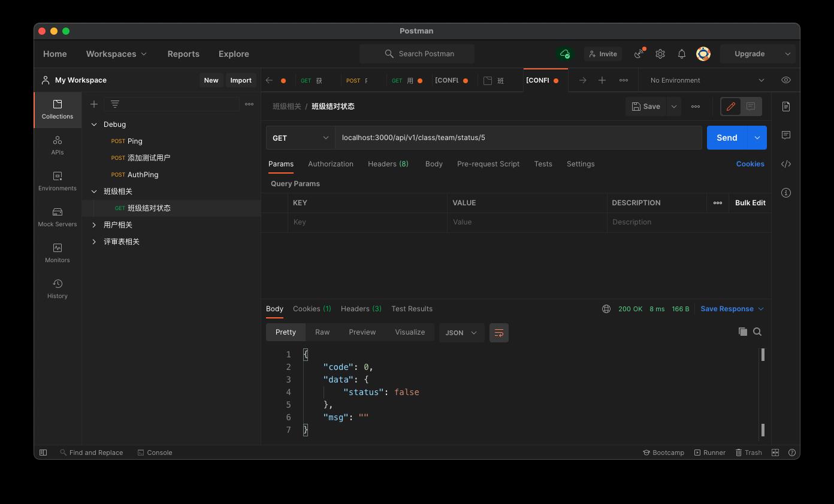834x504 pixels.
Task: Open the Save Response dropdown
Action: coord(732,309)
